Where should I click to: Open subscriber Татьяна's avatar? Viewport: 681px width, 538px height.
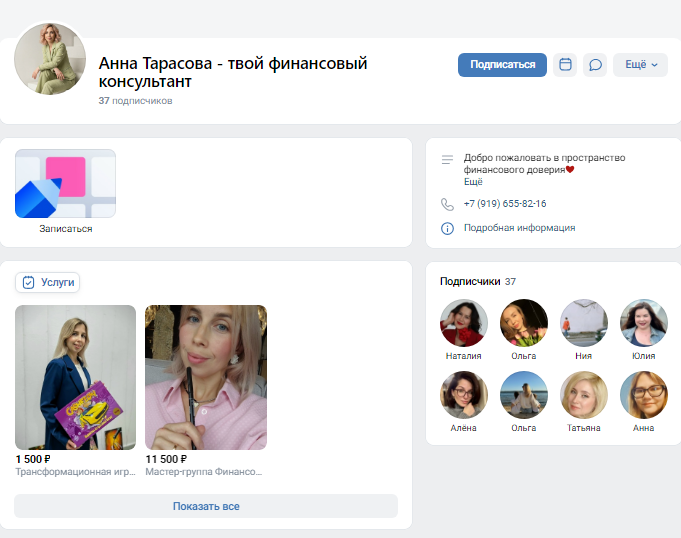coord(583,395)
